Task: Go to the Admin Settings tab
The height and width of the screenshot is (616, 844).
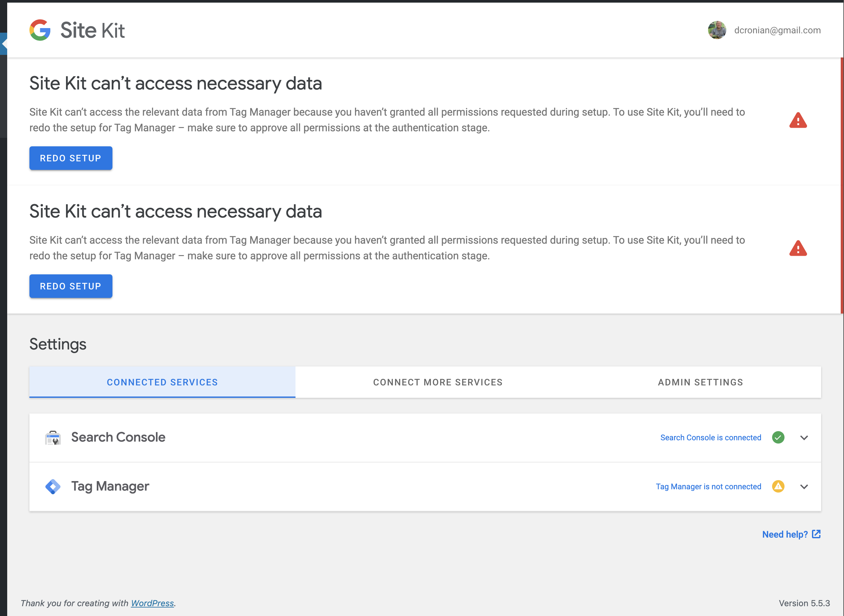Action: pyautogui.click(x=701, y=382)
